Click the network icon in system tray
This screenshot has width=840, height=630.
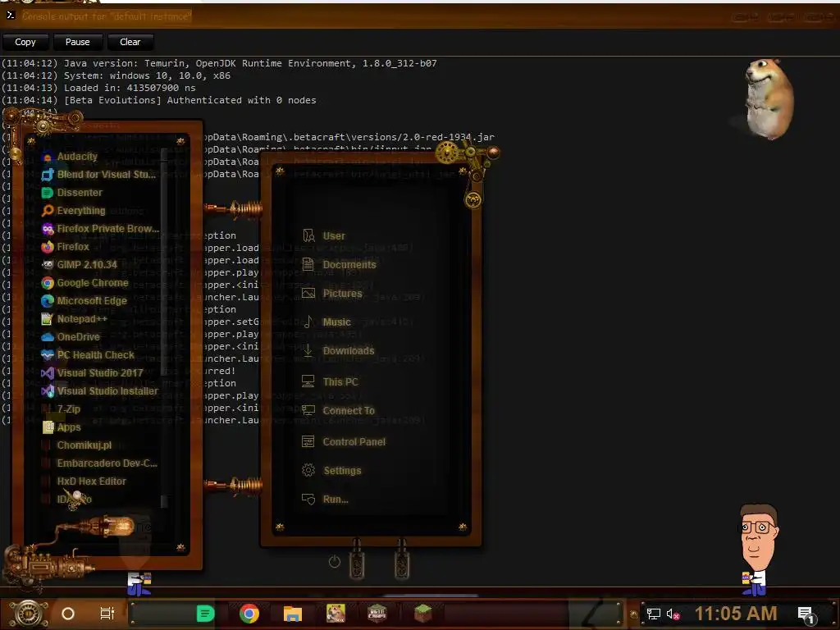(x=654, y=614)
